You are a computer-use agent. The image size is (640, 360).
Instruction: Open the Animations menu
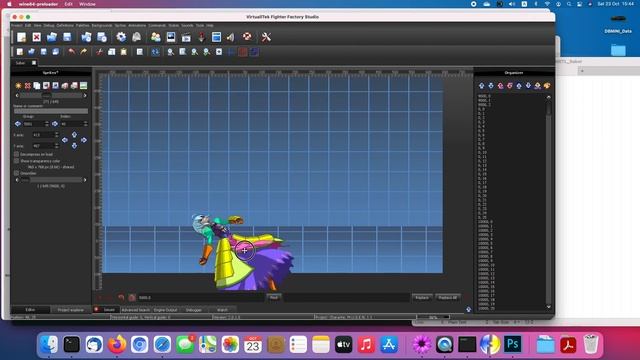137,25
